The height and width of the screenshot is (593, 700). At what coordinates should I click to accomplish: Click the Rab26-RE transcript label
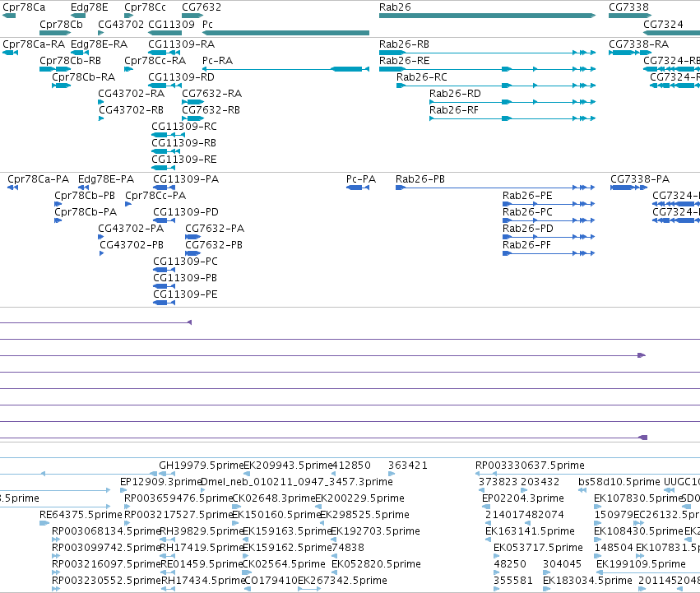tap(404, 61)
